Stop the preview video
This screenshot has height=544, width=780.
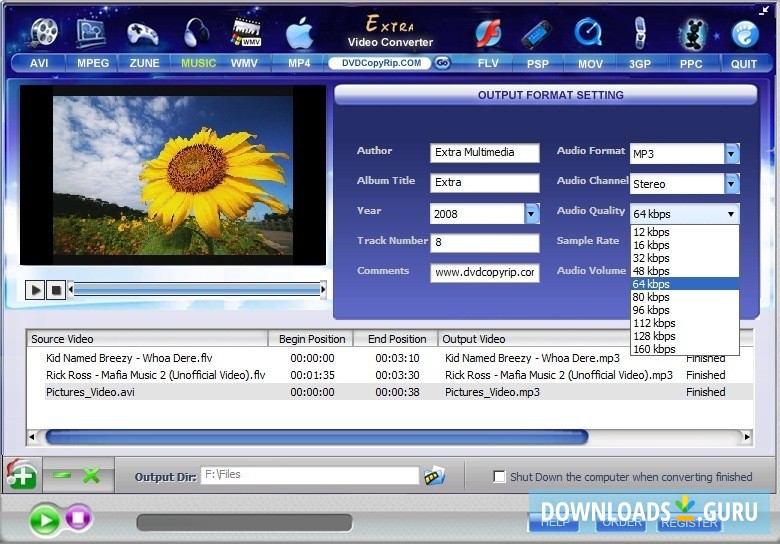point(56,289)
